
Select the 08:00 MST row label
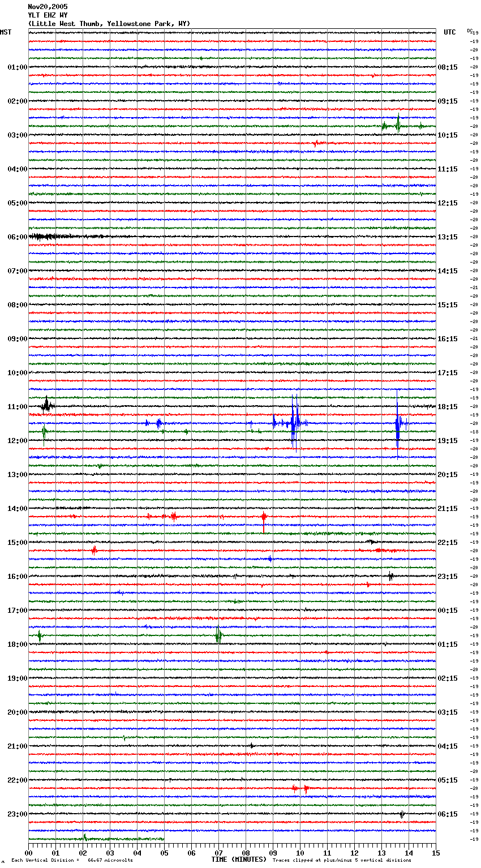click(x=18, y=305)
